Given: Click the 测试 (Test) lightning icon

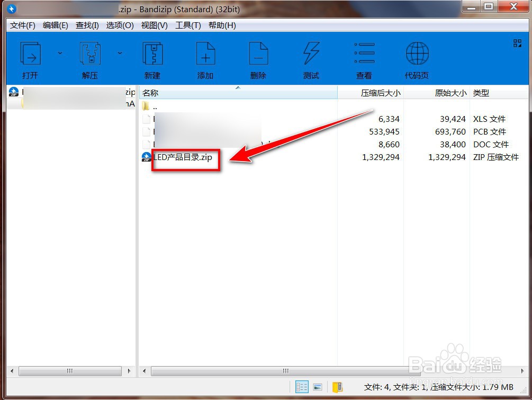Looking at the screenshot, I should (311, 54).
